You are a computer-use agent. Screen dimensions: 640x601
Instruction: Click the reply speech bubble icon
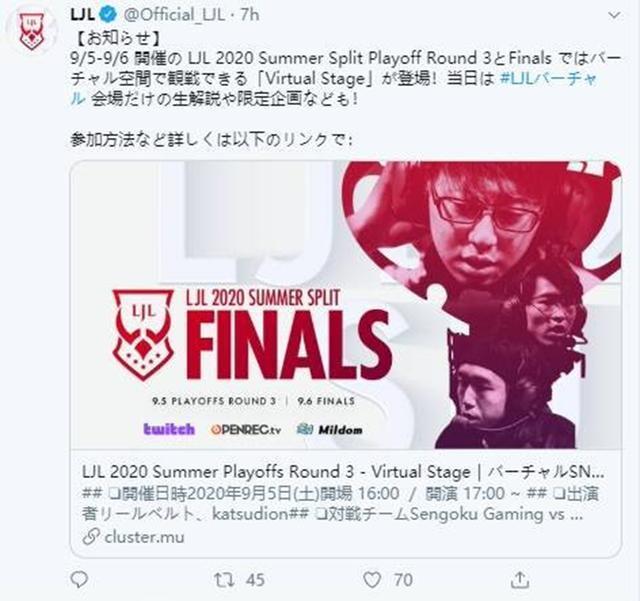[79, 579]
